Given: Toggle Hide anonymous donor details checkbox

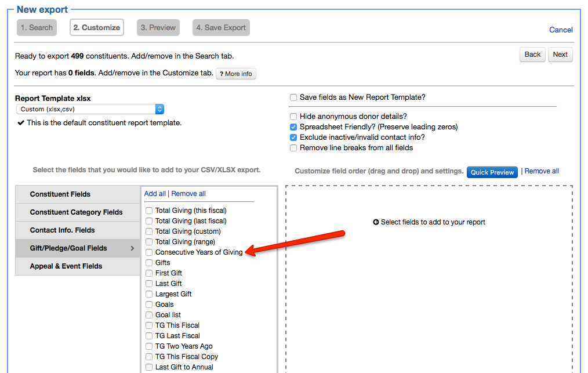Looking at the screenshot, I should 293,117.
